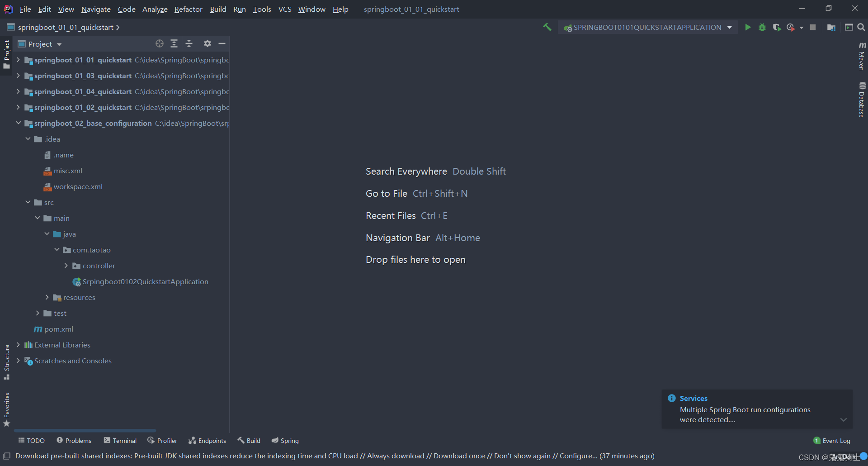Open Project Structure icon in toolbar
The height and width of the screenshot is (466, 868).
[831, 28]
